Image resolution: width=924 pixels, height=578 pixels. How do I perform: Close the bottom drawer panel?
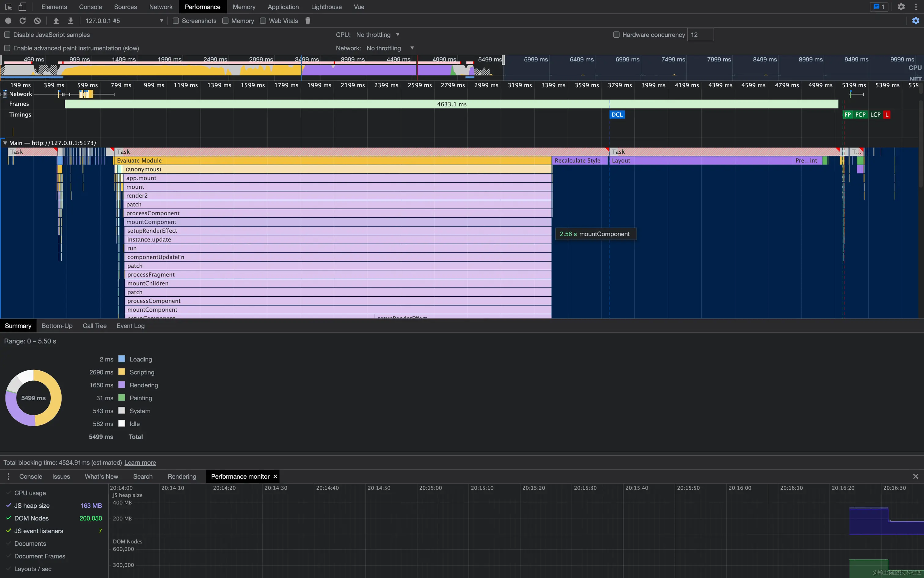916,476
